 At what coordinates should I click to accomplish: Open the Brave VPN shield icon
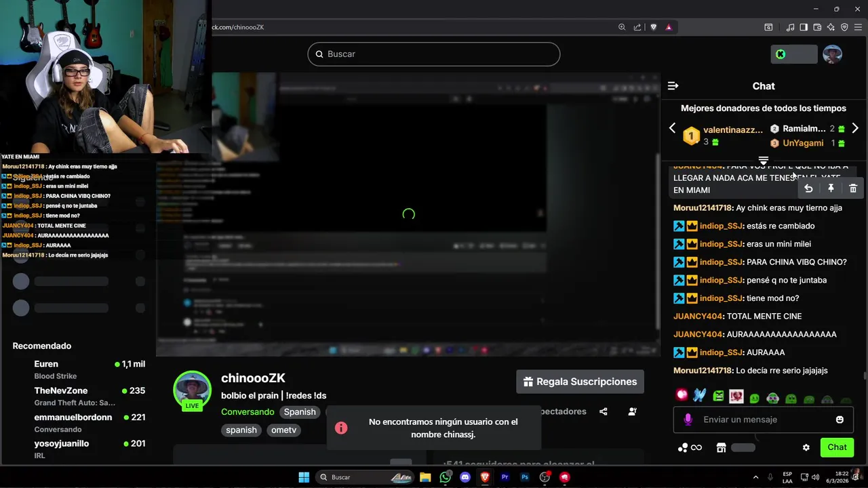[x=844, y=27]
